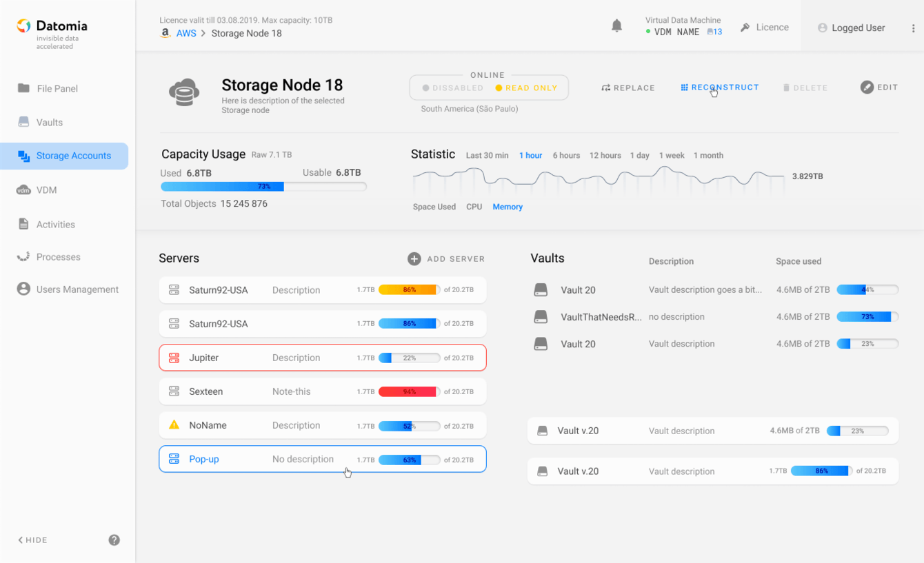The image size is (924, 563).
Task: Collapse the sidebar using Hide
Action: (33, 540)
